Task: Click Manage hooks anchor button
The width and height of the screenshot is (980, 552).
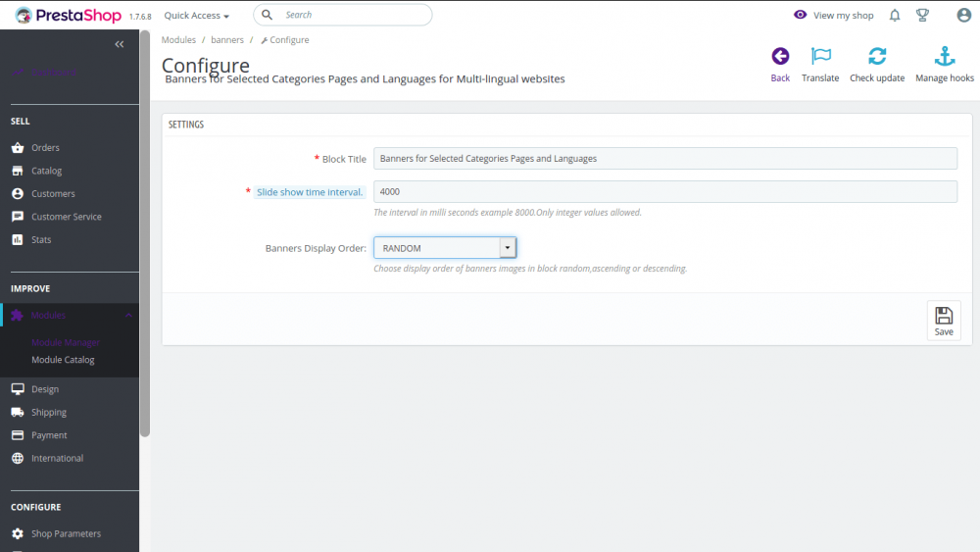Action: pos(945,65)
